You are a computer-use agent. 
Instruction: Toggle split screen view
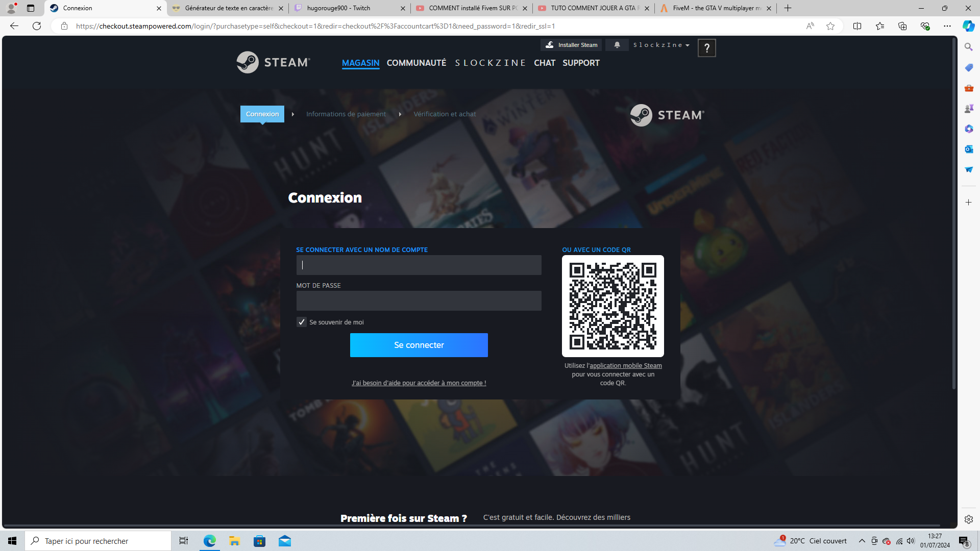(x=857, y=26)
